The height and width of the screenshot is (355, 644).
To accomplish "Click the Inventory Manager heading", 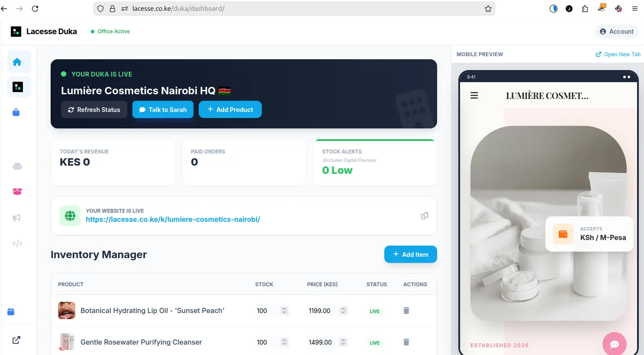I will 99,255.
